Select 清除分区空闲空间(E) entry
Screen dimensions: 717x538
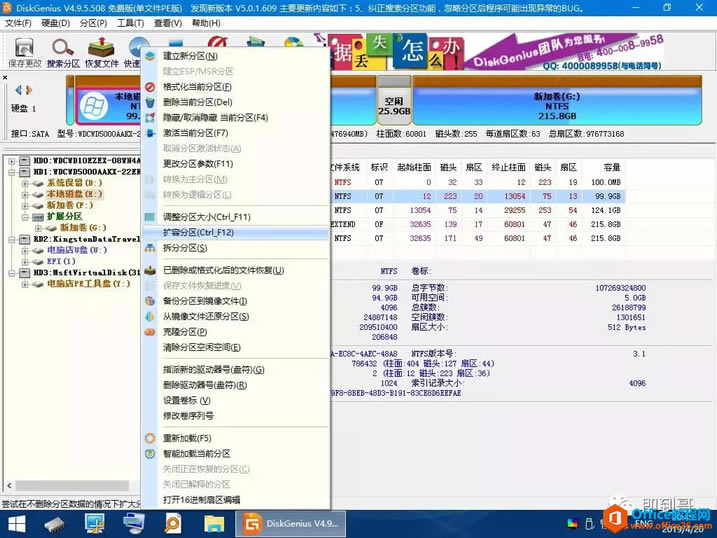[202, 347]
